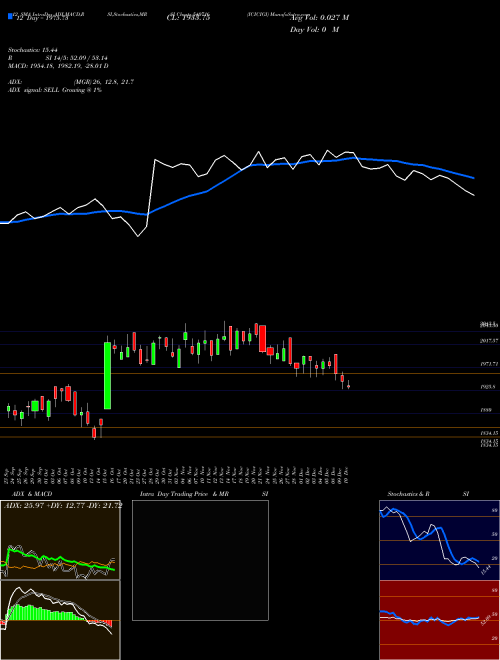The height and width of the screenshot is (660, 500).
Task: Click the blue 12-day SMA legend square
Action: click(10, 16)
